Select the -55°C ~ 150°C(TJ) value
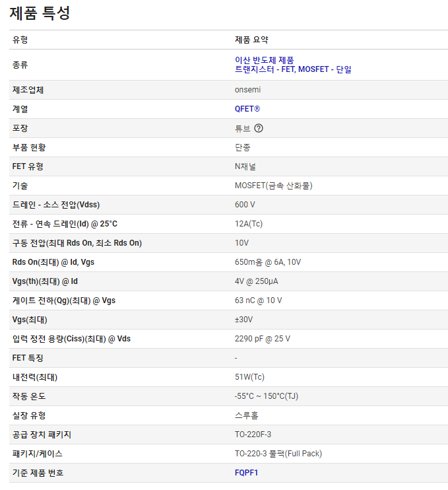 pos(267,396)
